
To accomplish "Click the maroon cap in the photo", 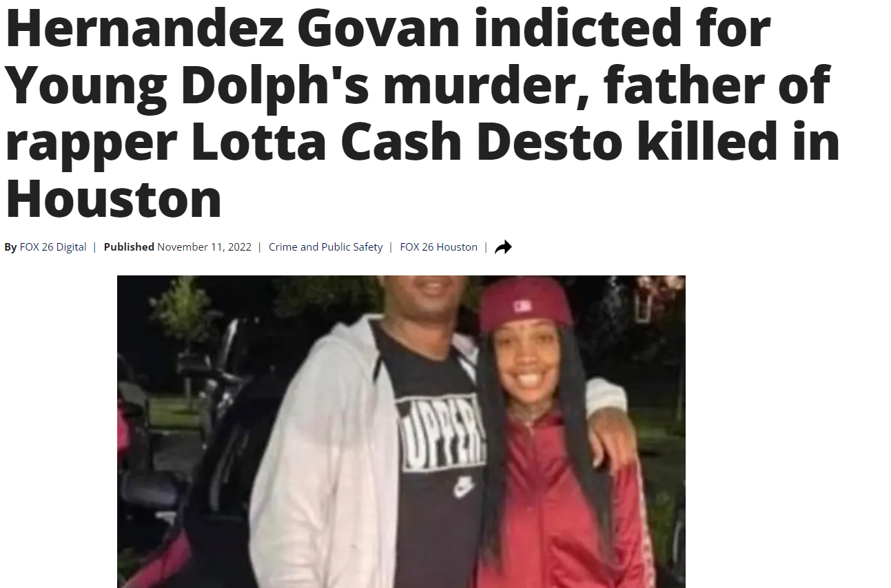I will click(x=526, y=304).
